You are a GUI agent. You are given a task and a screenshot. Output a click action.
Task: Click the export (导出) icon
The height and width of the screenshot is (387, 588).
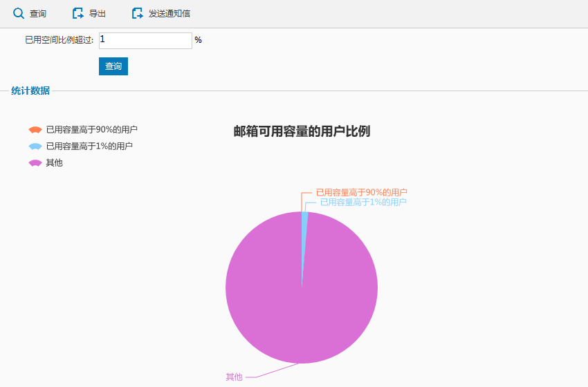tap(78, 13)
